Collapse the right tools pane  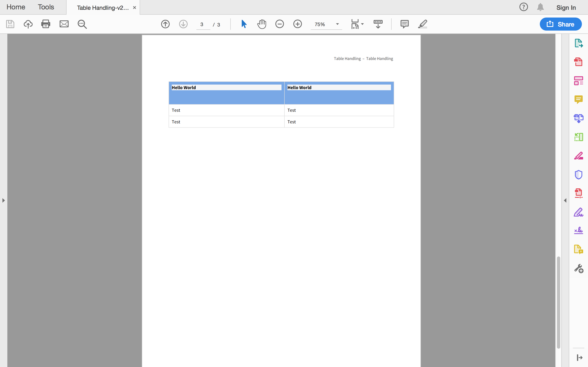tap(565, 200)
